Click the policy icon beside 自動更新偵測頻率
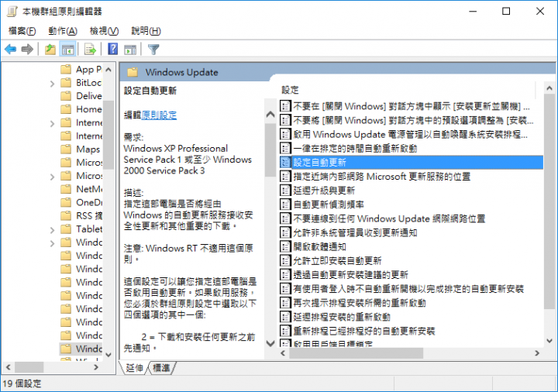The image size is (558, 392). coord(285,205)
